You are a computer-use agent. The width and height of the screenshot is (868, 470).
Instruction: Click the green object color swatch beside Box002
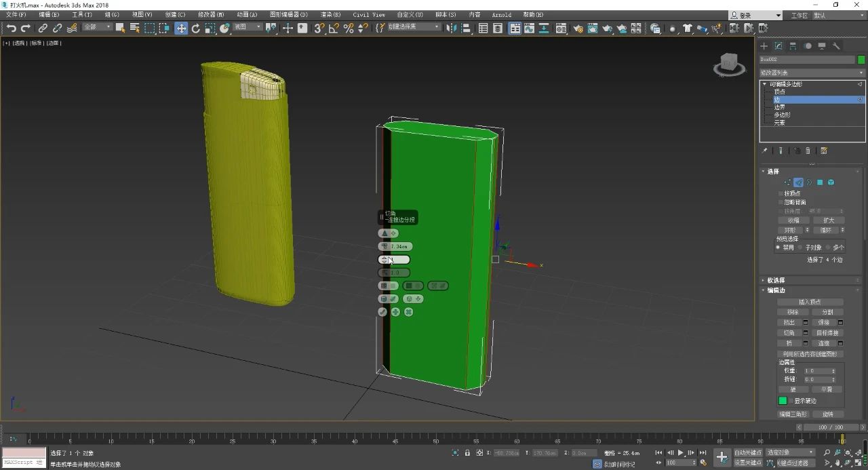tap(861, 60)
